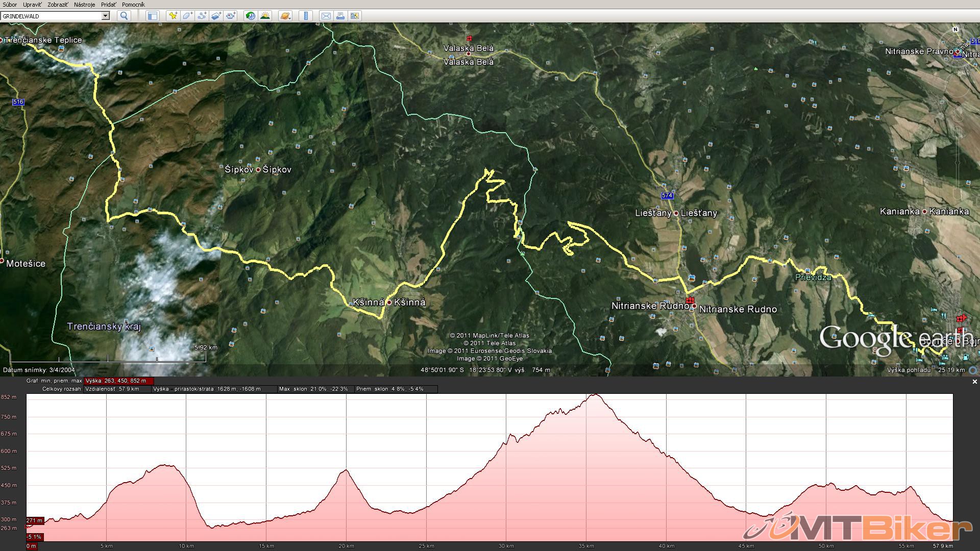The image size is (980, 551).
Task: Click the zoom slider on map
Action: (x=958, y=163)
